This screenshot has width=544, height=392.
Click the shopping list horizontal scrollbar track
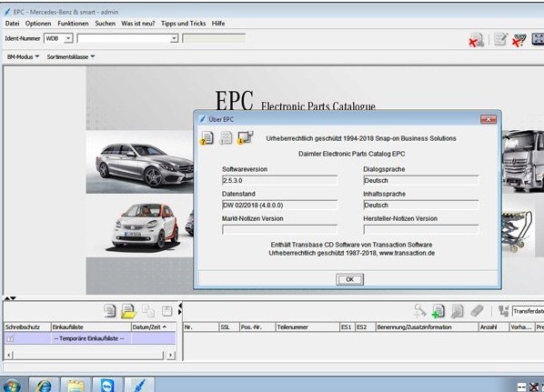click(x=88, y=355)
